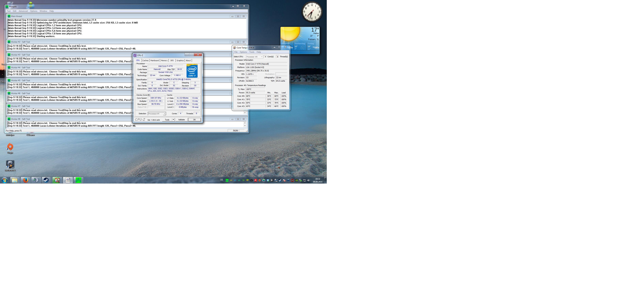
Task: Open Firefox from the taskbar
Action: pyautogui.click(x=26, y=180)
